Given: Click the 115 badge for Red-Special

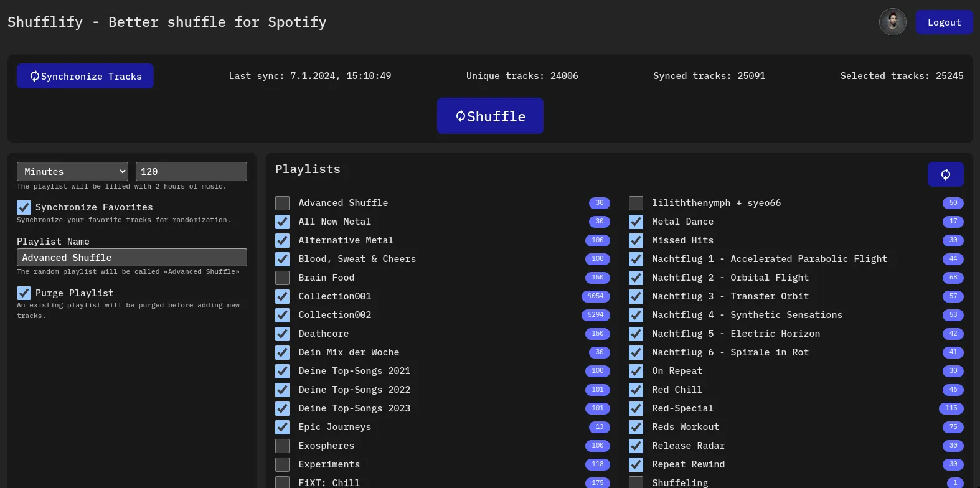Looking at the screenshot, I should pos(951,408).
